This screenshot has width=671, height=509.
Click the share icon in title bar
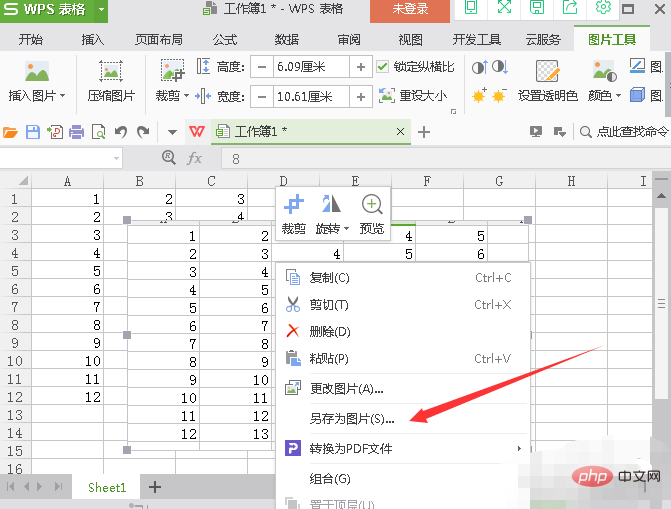click(570, 8)
